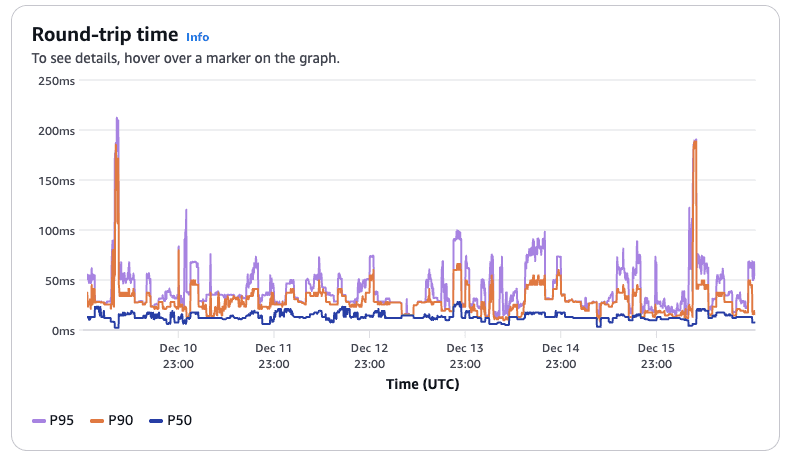The image size is (791, 461).
Task: Click the 0ms y-axis label
Action: [62, 331]
